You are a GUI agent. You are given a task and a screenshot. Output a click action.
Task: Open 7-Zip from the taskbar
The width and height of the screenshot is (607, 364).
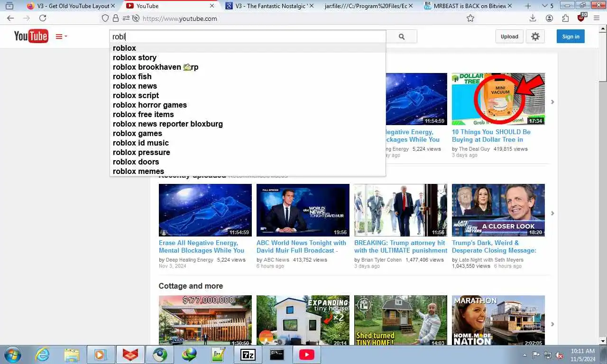(248, 355)
